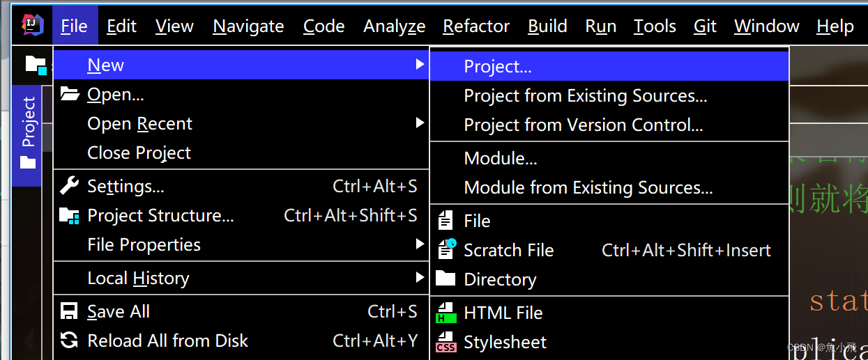Expand the File Properties submenu arrow
Screen dimensions: 868x360
click(420, 244)
